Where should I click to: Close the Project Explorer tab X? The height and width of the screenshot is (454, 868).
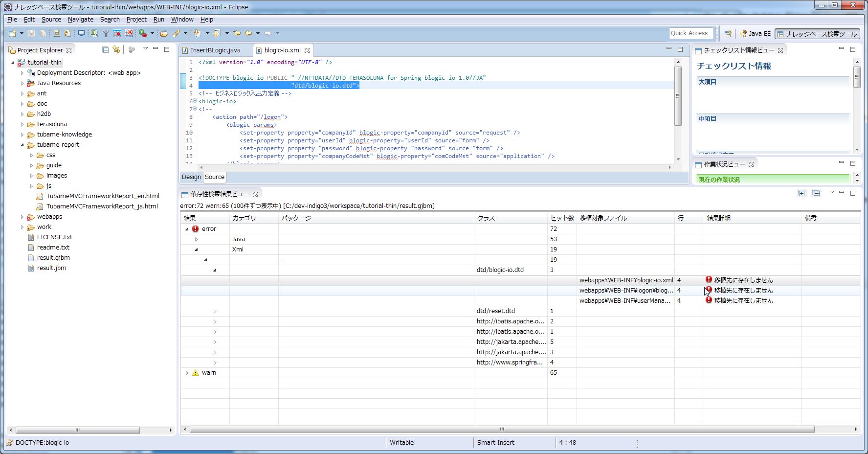[69, 50]
